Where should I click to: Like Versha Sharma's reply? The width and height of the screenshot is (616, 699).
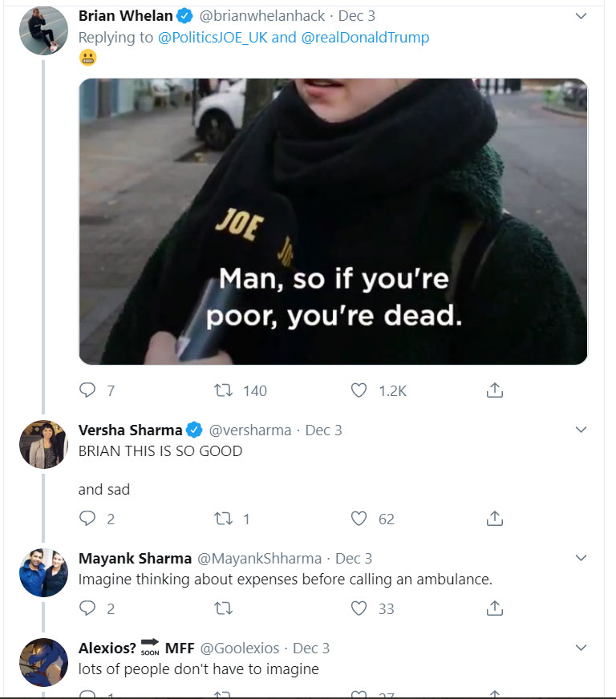359,519
